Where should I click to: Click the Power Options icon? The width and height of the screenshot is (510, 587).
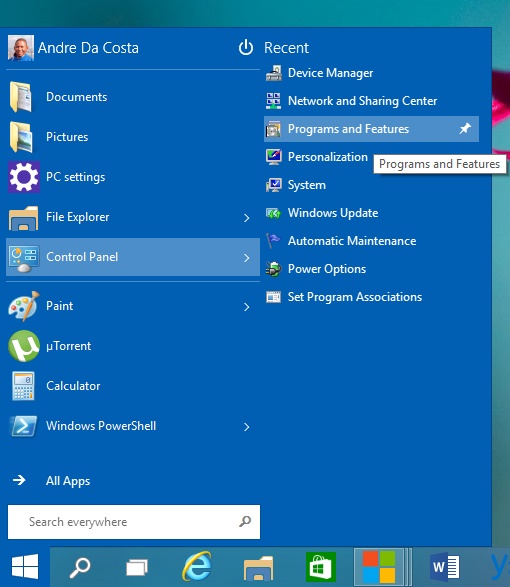(x=273, y=269)
